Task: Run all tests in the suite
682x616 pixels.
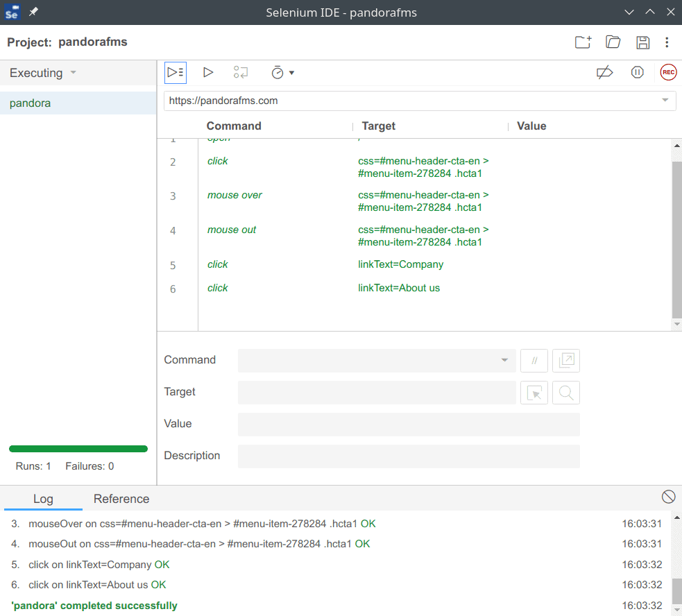Action: pos(176,73)
